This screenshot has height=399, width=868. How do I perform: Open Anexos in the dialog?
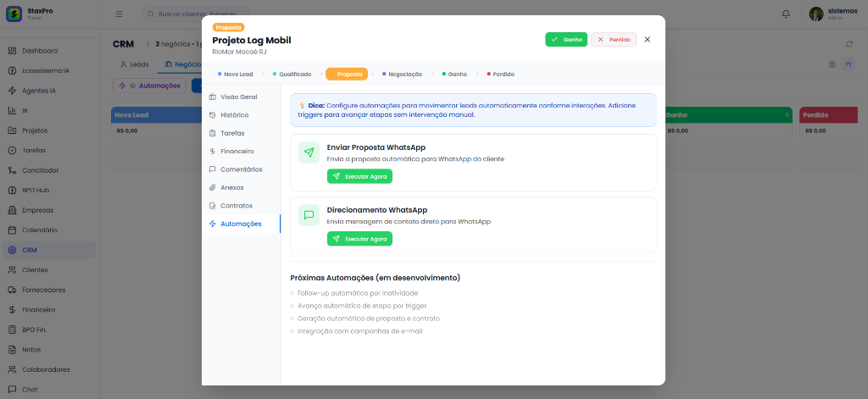click(x=242, y=187)
